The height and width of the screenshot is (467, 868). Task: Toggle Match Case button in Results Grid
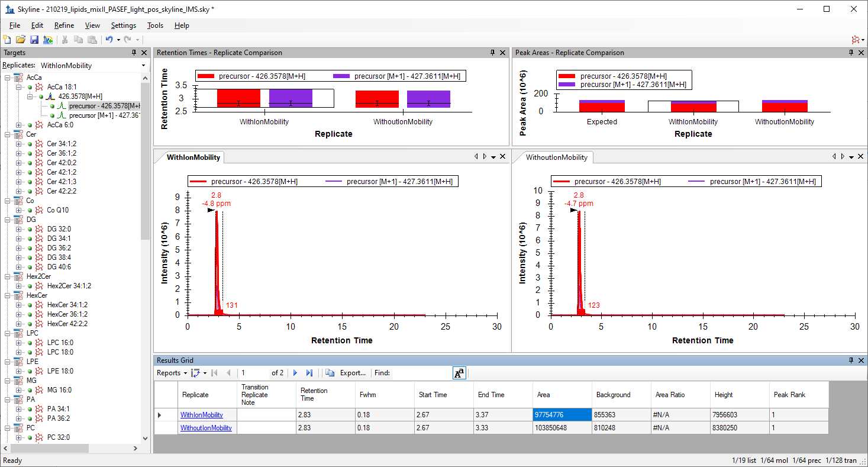pyautogui.click(x=459, y=373)
